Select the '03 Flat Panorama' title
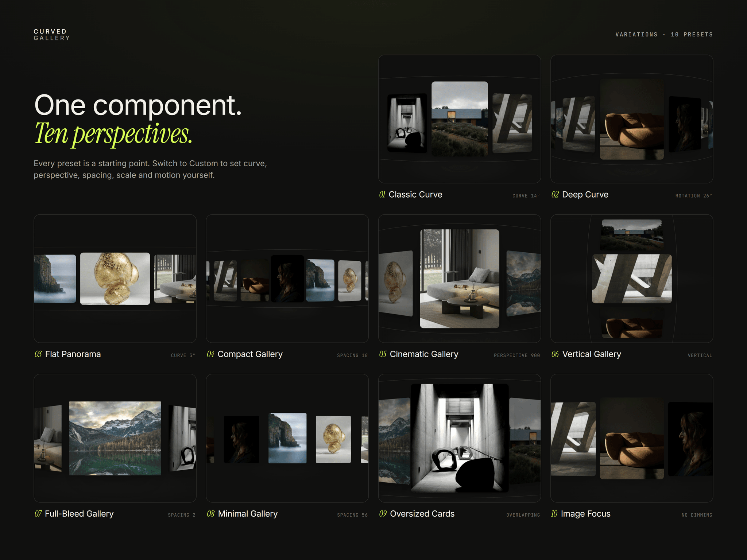 [x=67, y=354]
